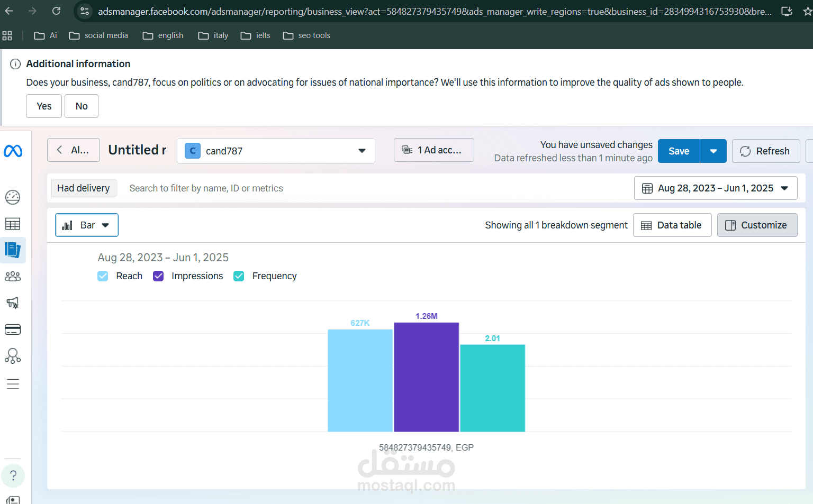813x504 pixels.
Task: Answer No to the politics question
Action: 82,106
